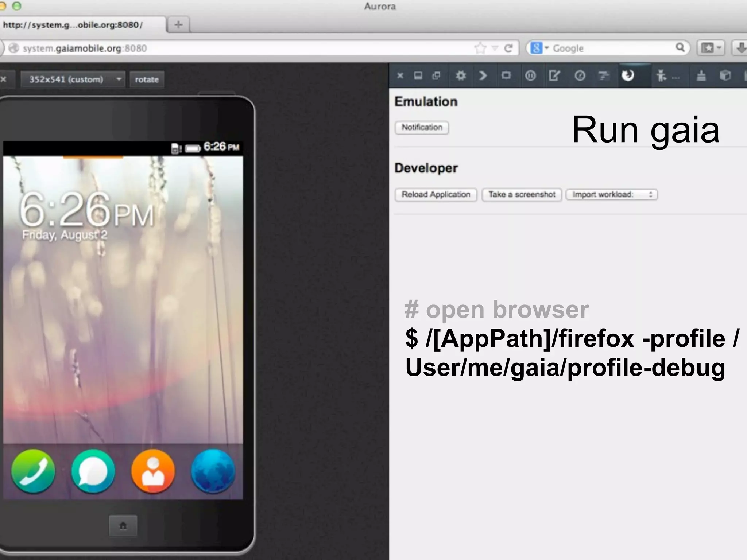Click the paintbrush icon in devtools toolbar
This screenshot has height=560, width=747.
(x=701, y=76)
